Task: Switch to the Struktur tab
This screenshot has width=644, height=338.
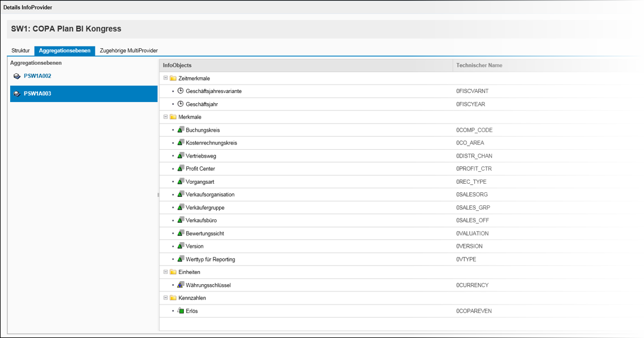Action: coord(20,50)
